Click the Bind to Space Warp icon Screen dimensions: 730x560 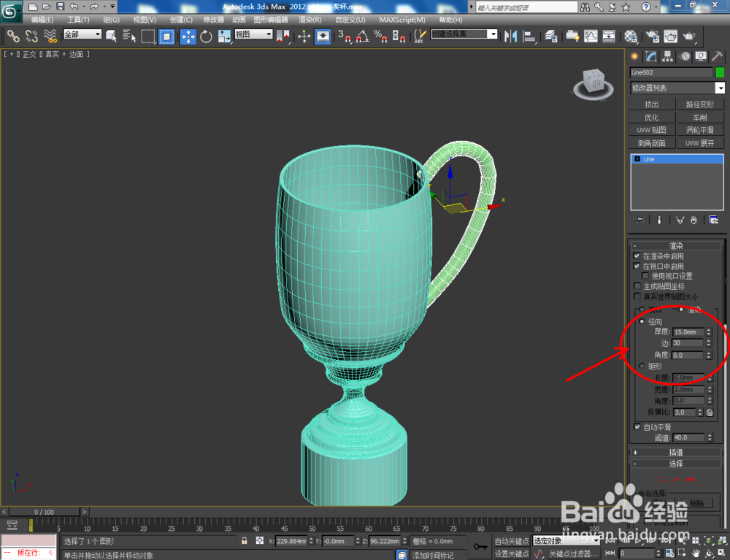click(50, 36)
